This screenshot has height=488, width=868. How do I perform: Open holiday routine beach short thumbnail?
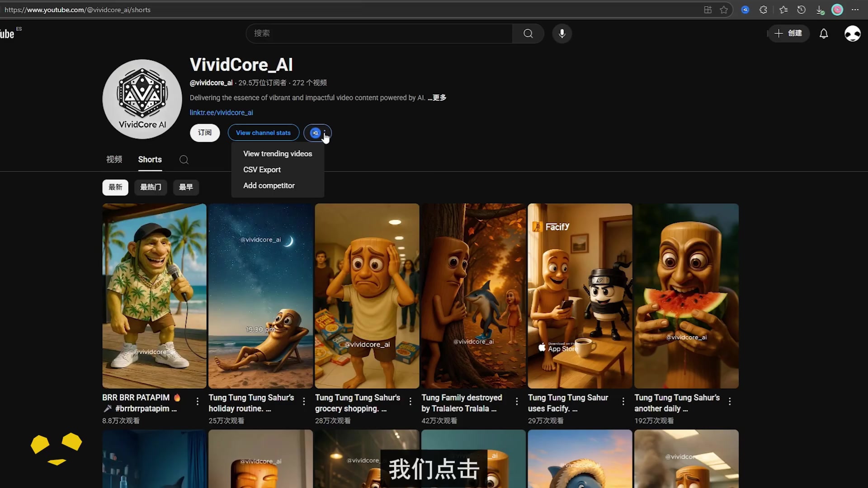[261, 296]
